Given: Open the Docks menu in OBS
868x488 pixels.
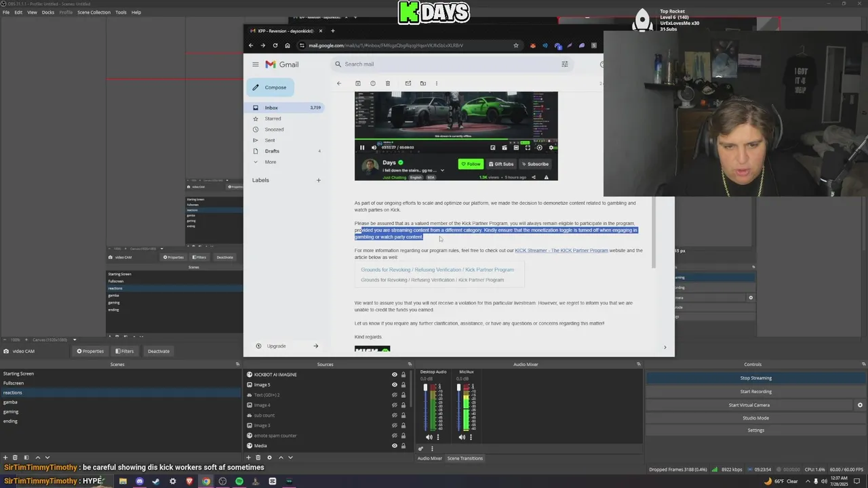Looking at the screenshot, I should coord(48,12).
